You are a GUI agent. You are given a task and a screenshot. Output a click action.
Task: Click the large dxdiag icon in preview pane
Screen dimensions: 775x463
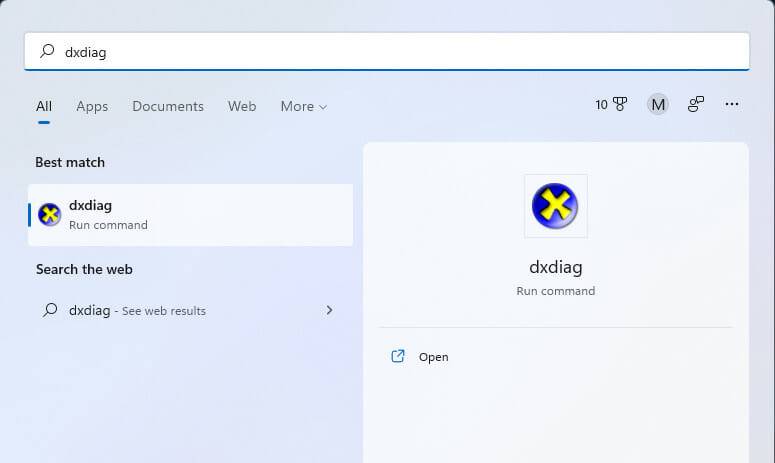(556, 206)
